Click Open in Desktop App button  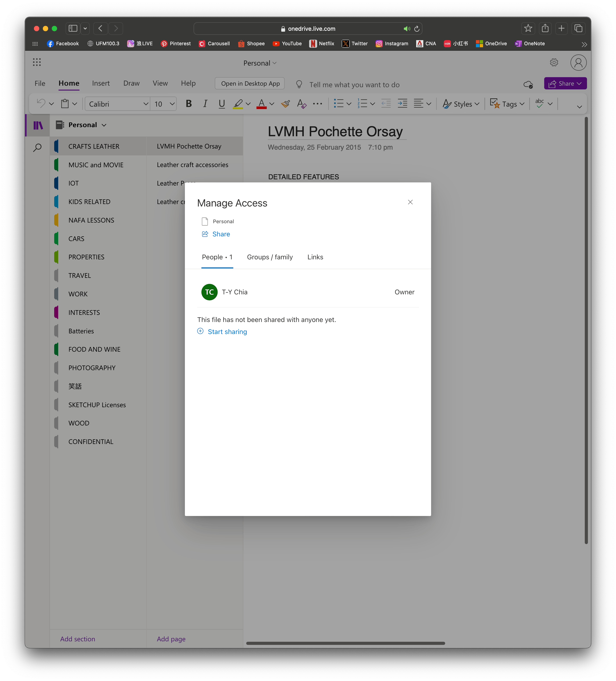tap(250, 83)
